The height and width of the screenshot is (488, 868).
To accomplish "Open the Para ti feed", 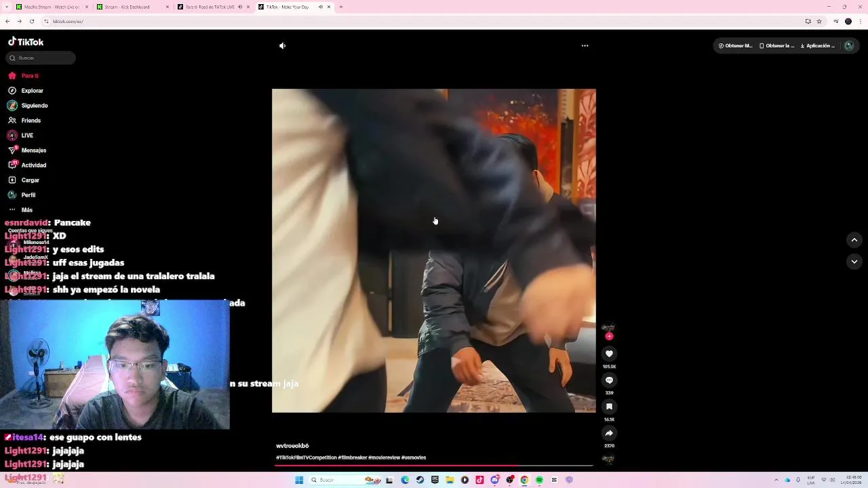I will click(x=23, y=76).
